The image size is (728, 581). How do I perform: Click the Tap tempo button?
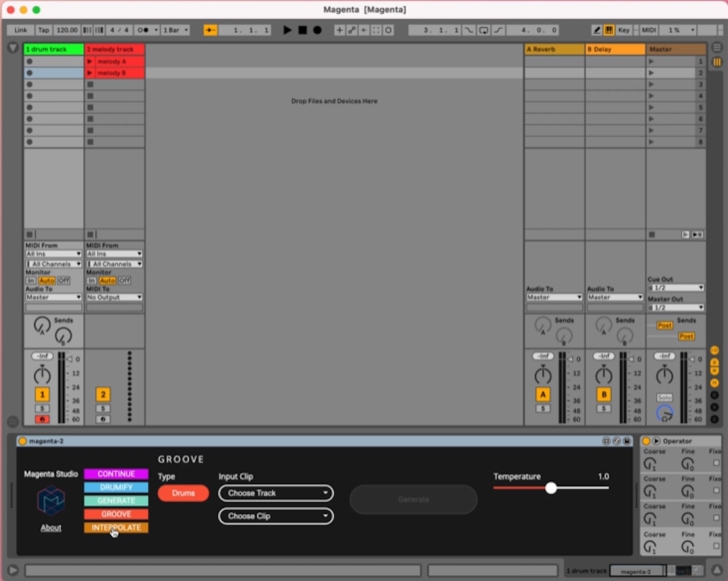pos(44,30)
